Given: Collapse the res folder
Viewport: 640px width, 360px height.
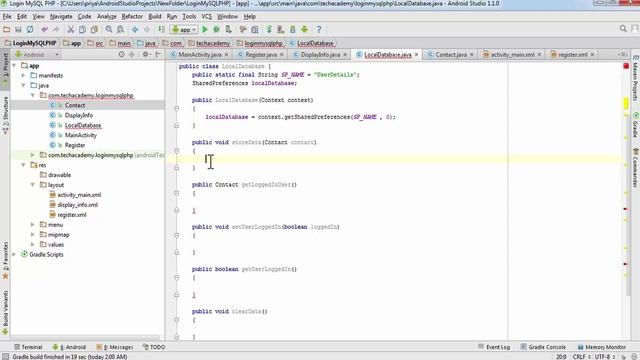Looking at the screenshot, I should tap(23, 165).
